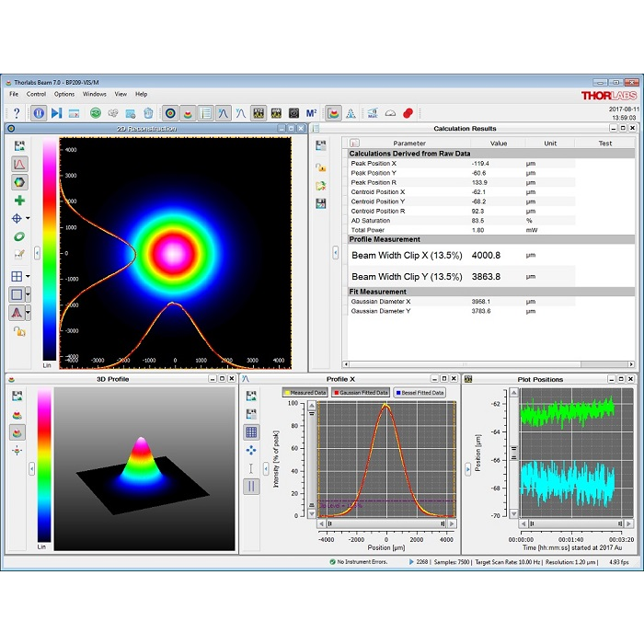This screenshot has height=644, width=644.
Task: Expand the collapsed panel left of Calculation Results
Action: coord(335,252)
